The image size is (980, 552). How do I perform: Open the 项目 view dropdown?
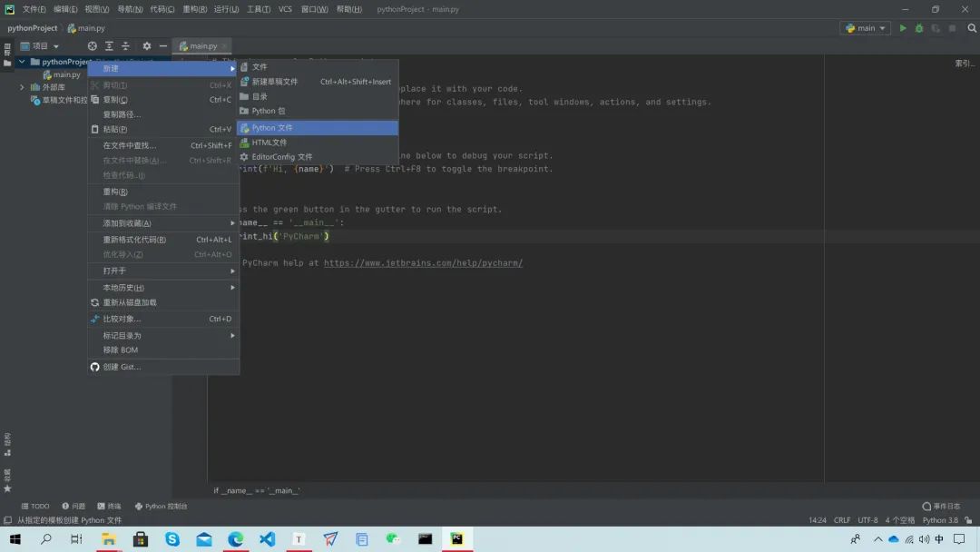pyautogui.click(x=39, y=46)
